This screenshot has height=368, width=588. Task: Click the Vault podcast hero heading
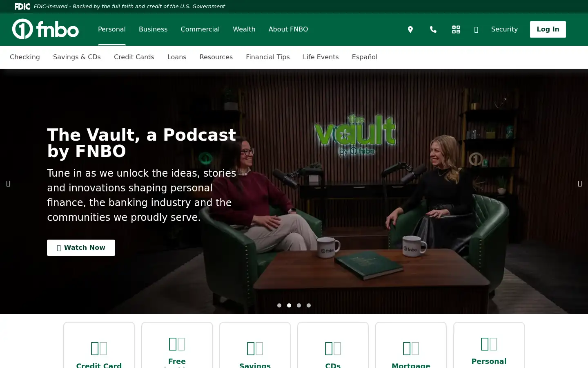[142, 143]
